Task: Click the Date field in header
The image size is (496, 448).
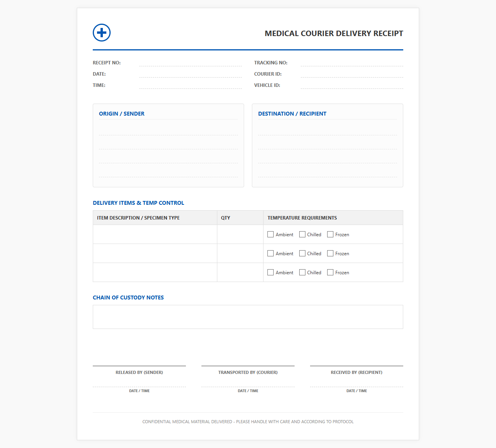Action: click(x=191, y=74)
